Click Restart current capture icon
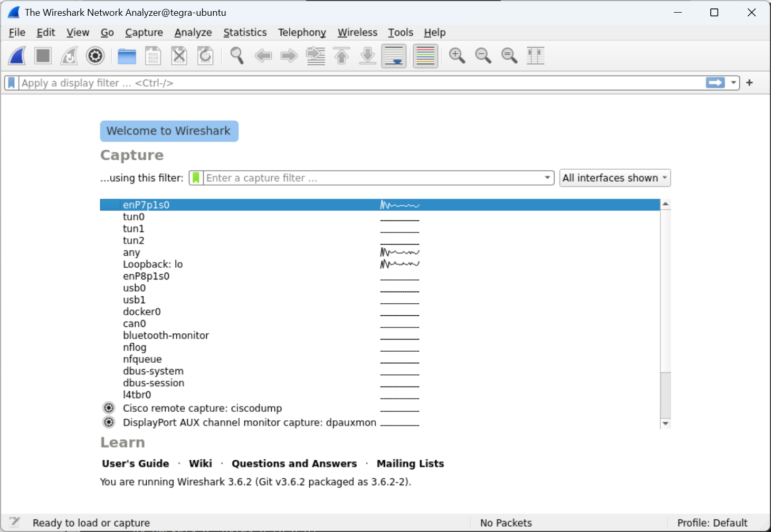Viewport: 771px width, 532px height. point(69,55)
